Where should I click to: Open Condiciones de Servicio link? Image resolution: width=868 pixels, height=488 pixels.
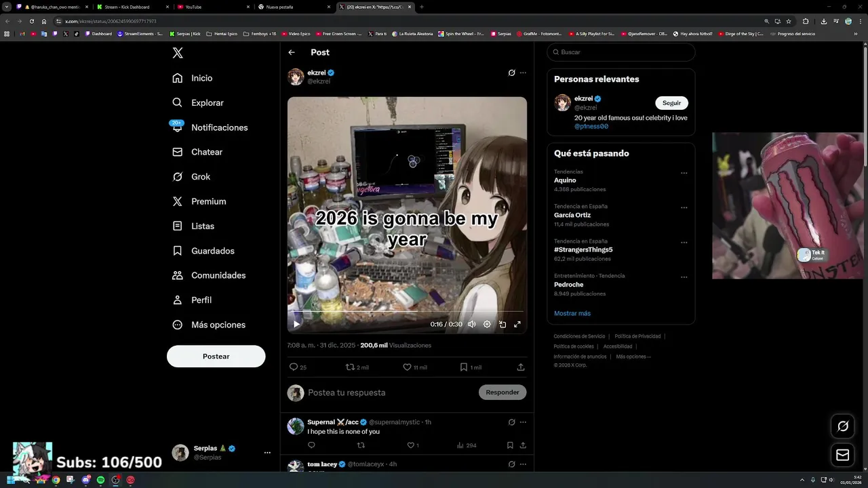pos(579,336)
